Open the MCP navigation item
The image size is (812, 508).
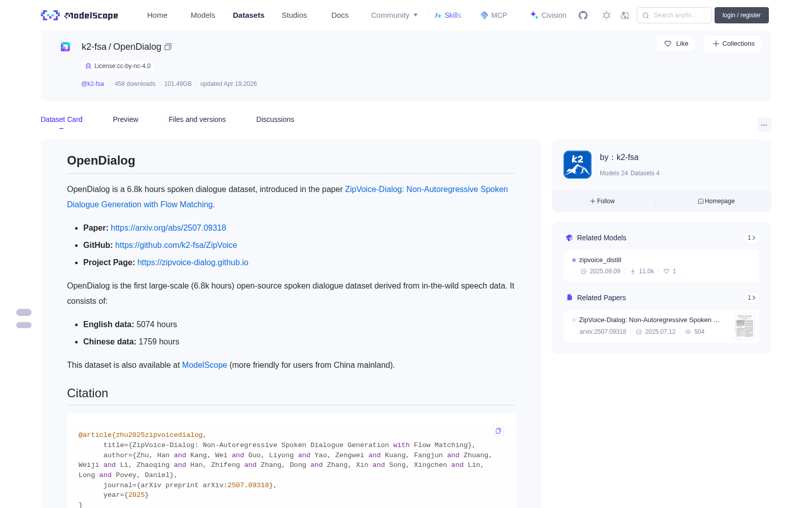[x=494, y=15]
